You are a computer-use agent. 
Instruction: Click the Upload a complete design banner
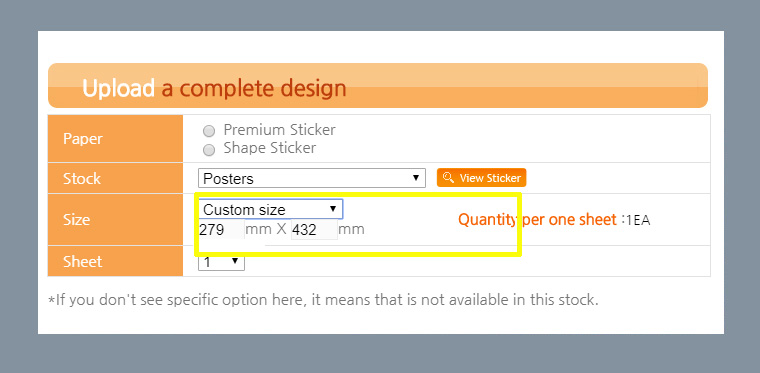tap(378, 86)
